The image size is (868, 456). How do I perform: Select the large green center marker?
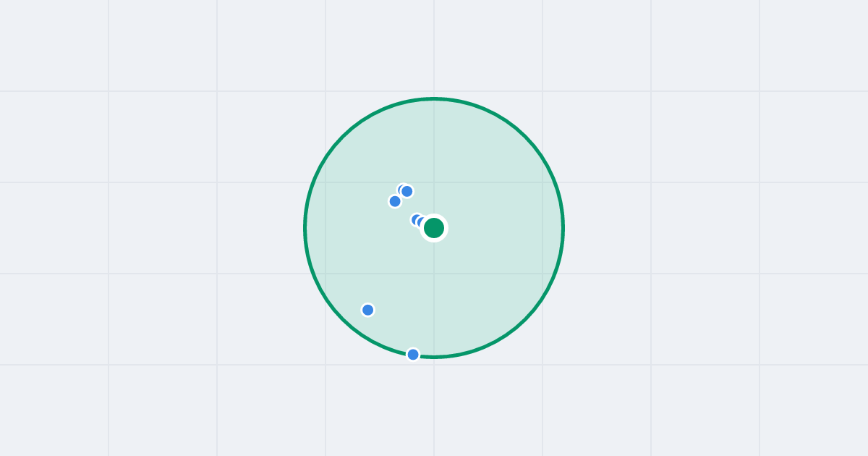point(434,228)
